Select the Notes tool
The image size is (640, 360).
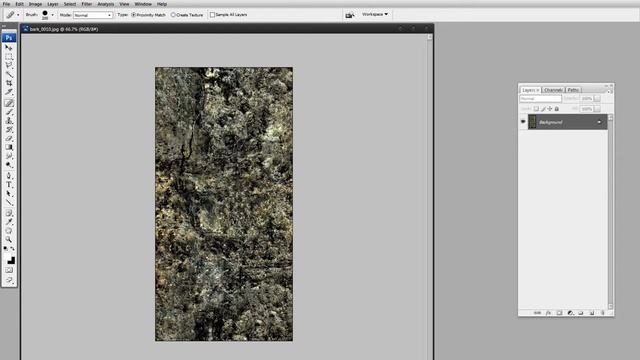(9, 213)
